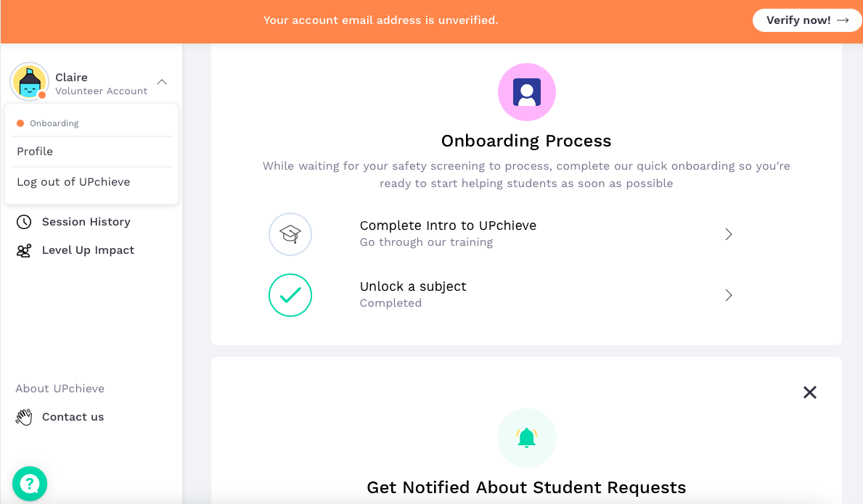Click the Level Up Impact people icon
The height and width of the screenshot is (504, 863).
tap(24, 251)
